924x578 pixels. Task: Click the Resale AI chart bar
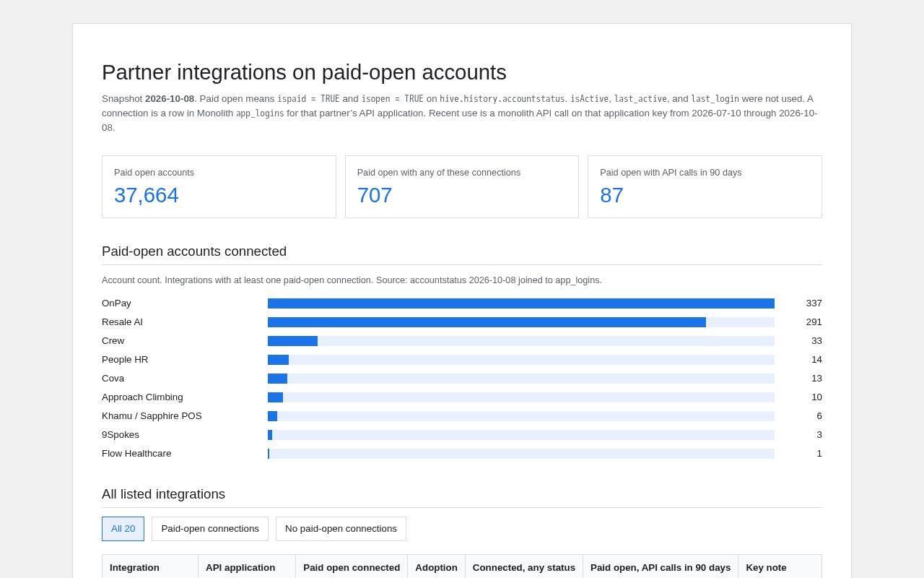pyautogui.click(x=487, y=322)
